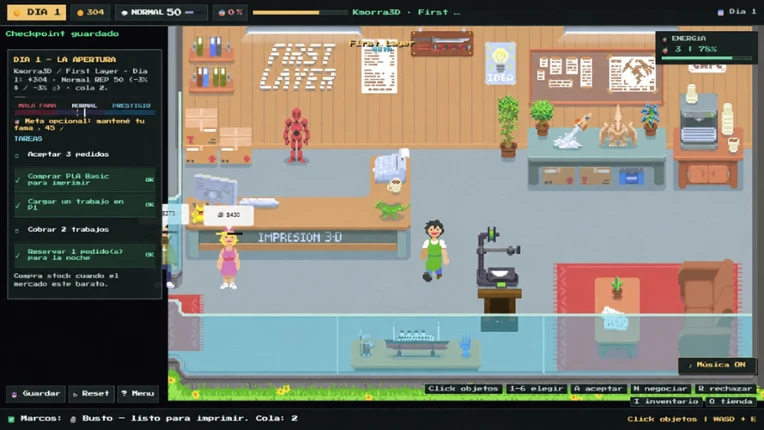The image size is (764, 430).
Task: Click the reputation bar with Mala Fama, Normal and Prestigio
Action: pyautogui.click(x=85, y=112)
